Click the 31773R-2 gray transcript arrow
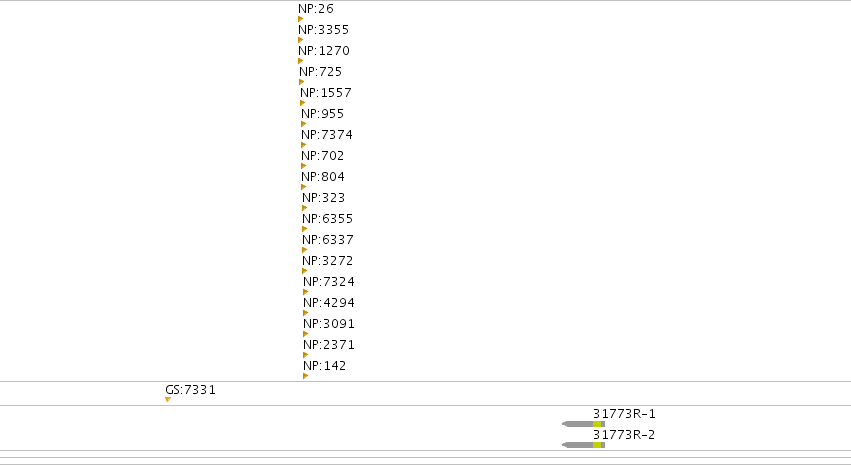Viewport: 851px width, 465px height. (x=583, y=445)
